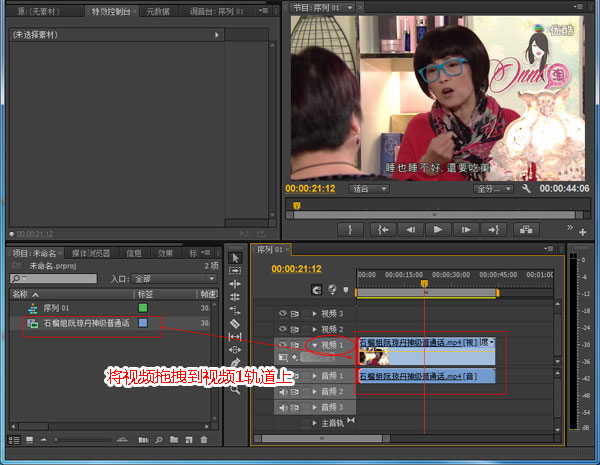Create a new bin folder
Viewport: 600px width, 465px height.
(174, 439)
